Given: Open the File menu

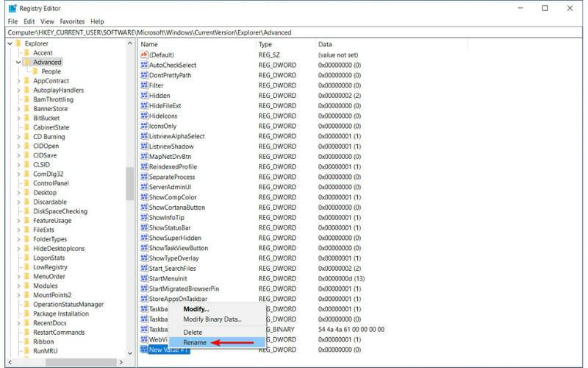Looking at the screenshot, I should pyautogui.click(x=12, y=21).
